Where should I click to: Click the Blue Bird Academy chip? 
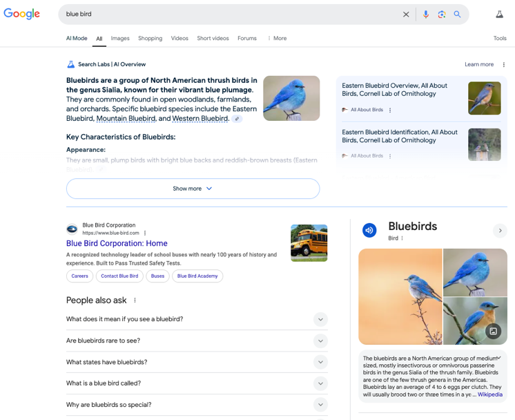pyautogui.click(x=197, y=276)
